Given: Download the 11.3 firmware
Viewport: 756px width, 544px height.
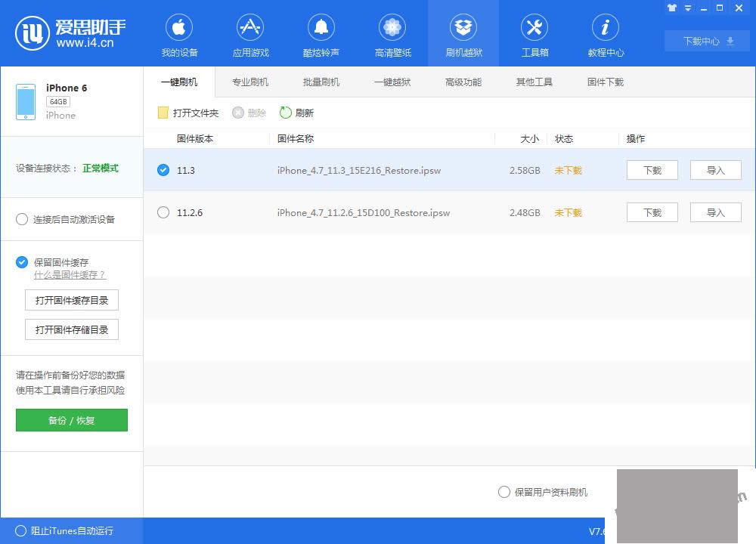Looking at the screenshot, I should point(652,170).
